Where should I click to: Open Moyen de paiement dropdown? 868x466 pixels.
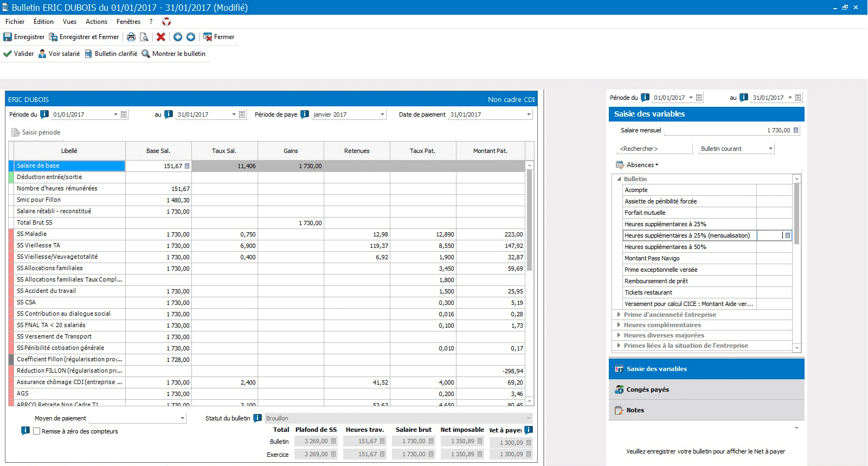182,418
